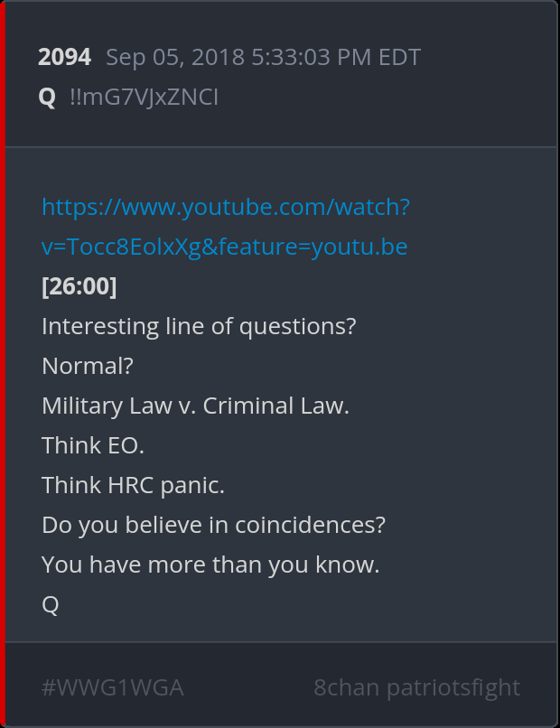Select the post timestamp Sep 05, 2018
The width and height of the screenshot is (560, 728).
175,57
